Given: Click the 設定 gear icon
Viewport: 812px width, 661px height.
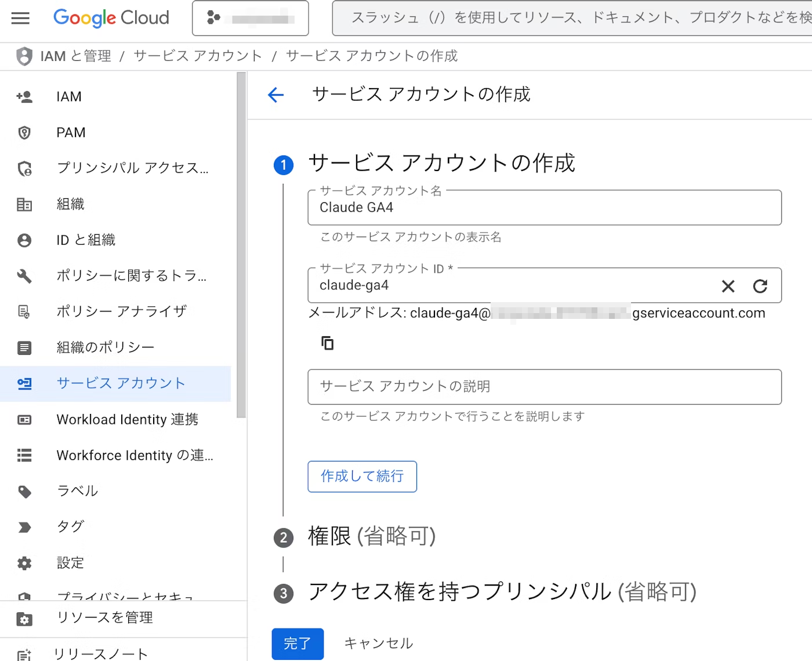Looking at the screenshot, I should [24, 564].
